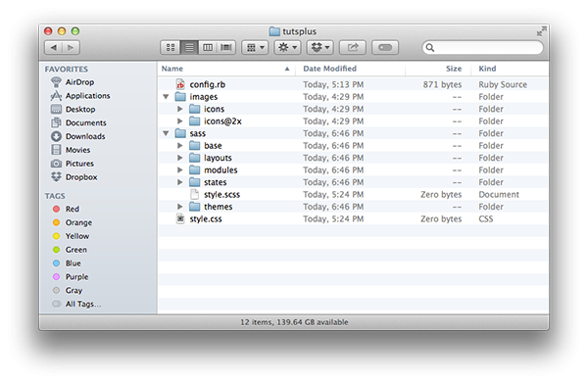
Task: Open the Action gear dropdown menu
Action: [287, 47]
